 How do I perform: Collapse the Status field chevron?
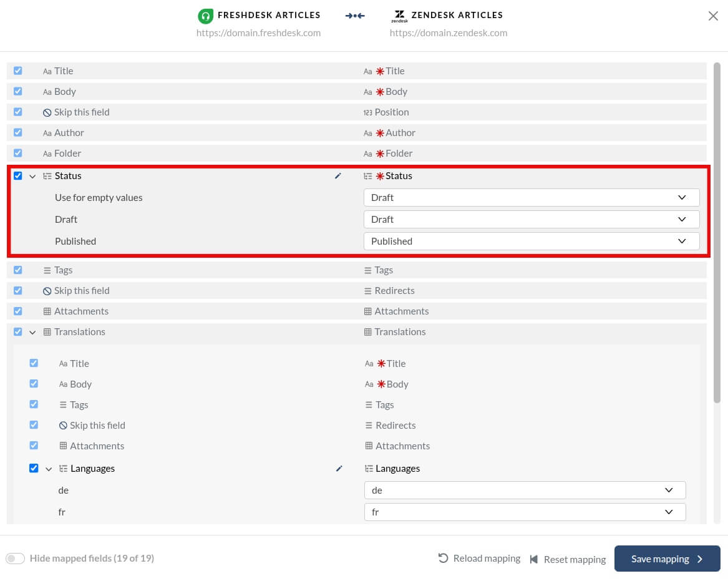(32, 176)
